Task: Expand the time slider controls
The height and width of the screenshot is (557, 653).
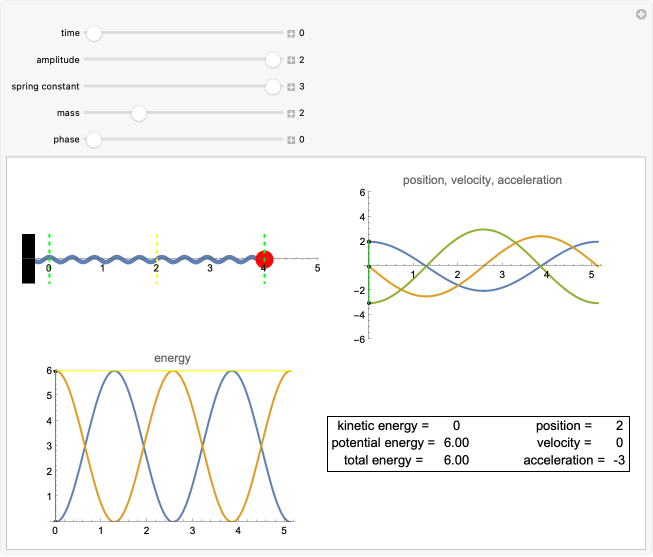Action: 291,33
